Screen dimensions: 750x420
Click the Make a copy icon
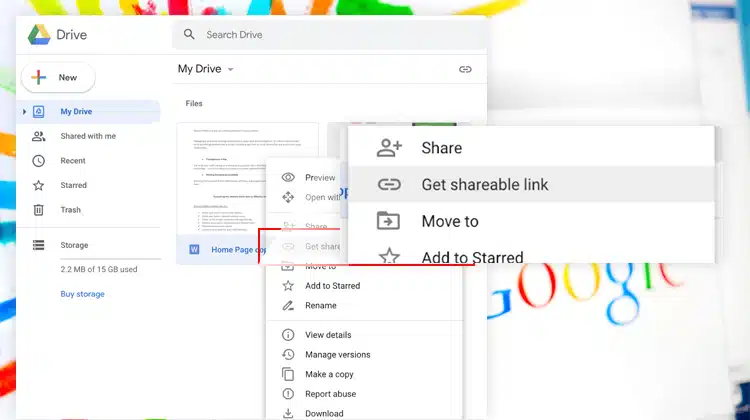click(x=288, y=374)
